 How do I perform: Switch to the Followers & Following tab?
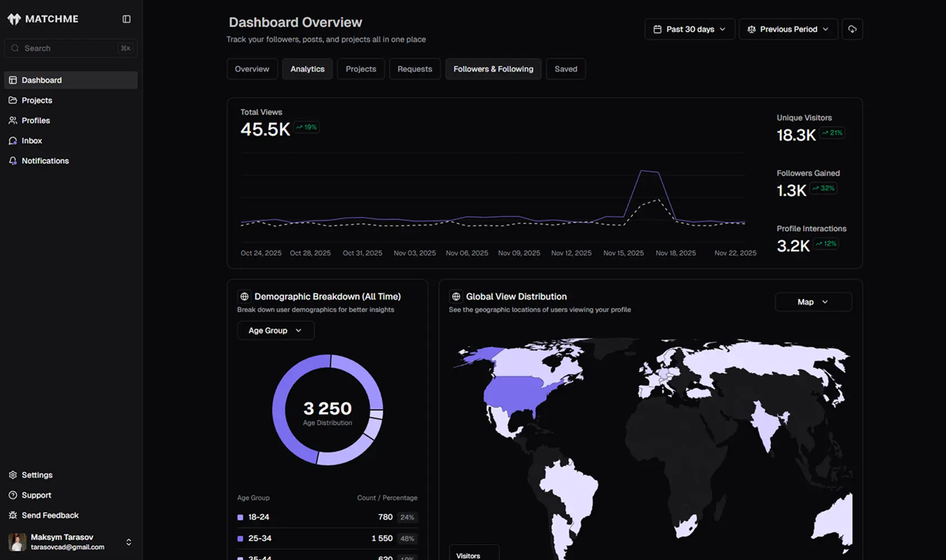493,68
